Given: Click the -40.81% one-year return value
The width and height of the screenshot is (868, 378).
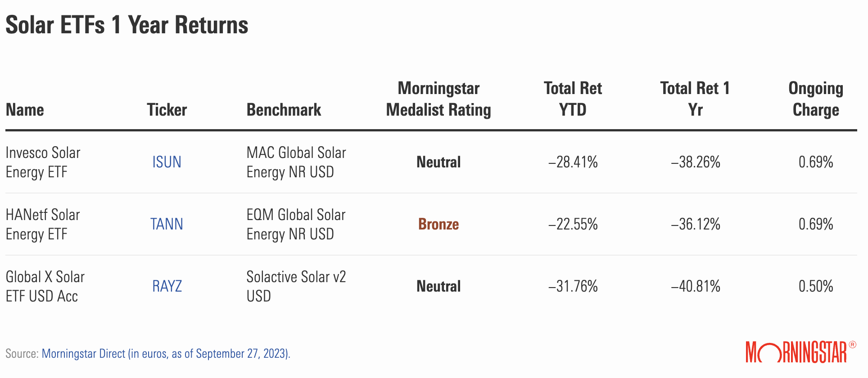Looking at the screenshot, I should [x=696, y=286].
